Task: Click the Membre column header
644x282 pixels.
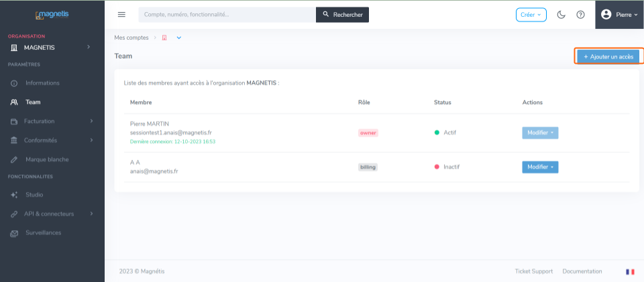Action: (141, 102)
